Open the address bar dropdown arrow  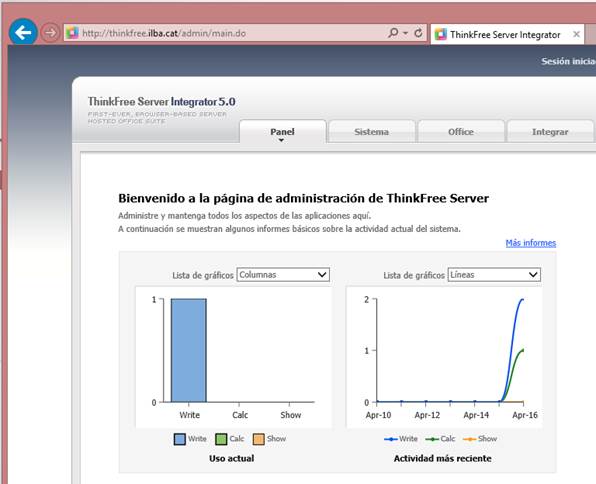coord(406,33)
